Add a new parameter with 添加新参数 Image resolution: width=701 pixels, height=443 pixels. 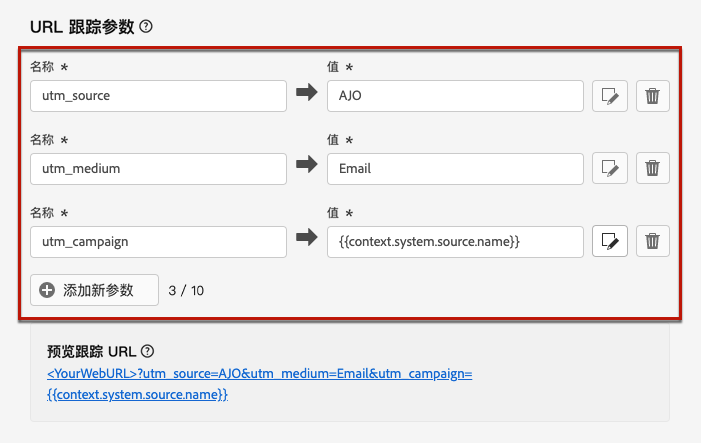click(x=95, y=290)
